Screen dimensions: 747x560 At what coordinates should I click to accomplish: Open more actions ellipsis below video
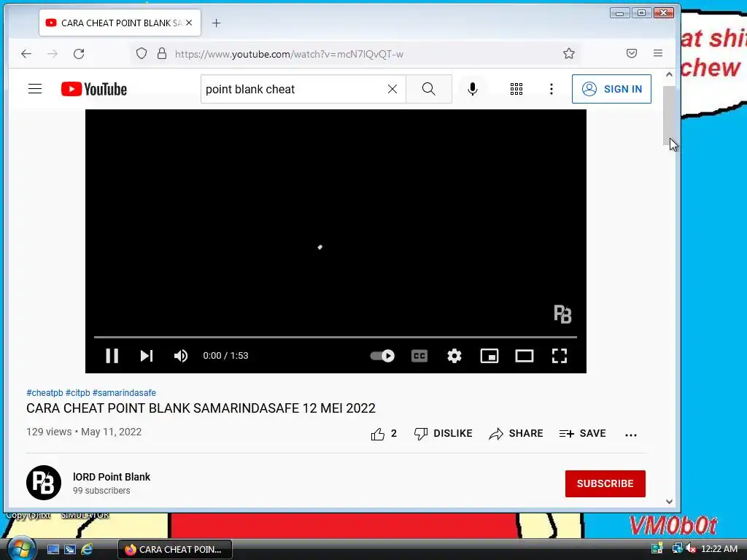click(631, 435)
